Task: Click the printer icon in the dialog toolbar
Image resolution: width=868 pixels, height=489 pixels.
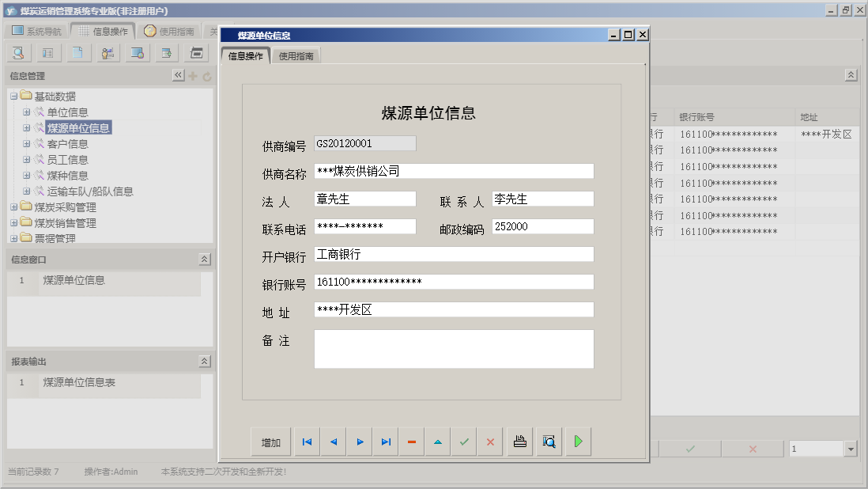Action: (519, 442)
